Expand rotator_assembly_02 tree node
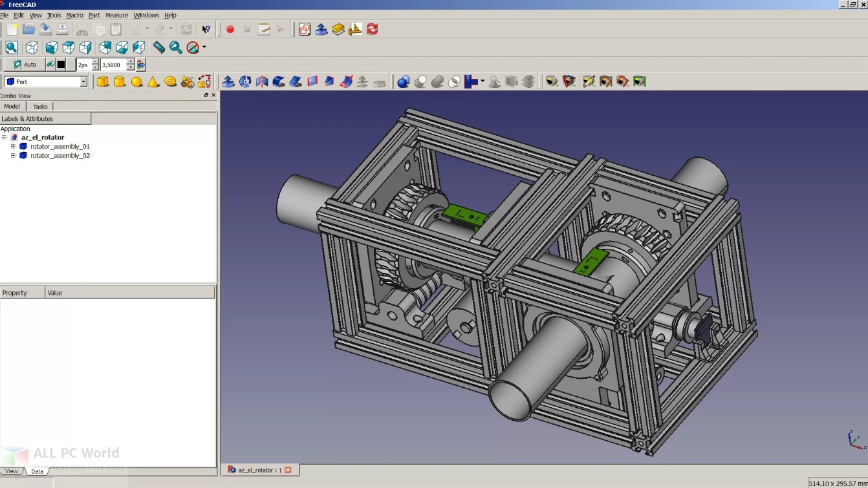 [x=13, y=156]
